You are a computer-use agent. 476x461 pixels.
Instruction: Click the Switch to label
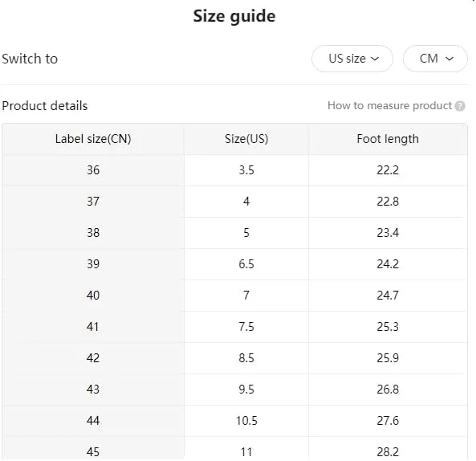[30, 59]
